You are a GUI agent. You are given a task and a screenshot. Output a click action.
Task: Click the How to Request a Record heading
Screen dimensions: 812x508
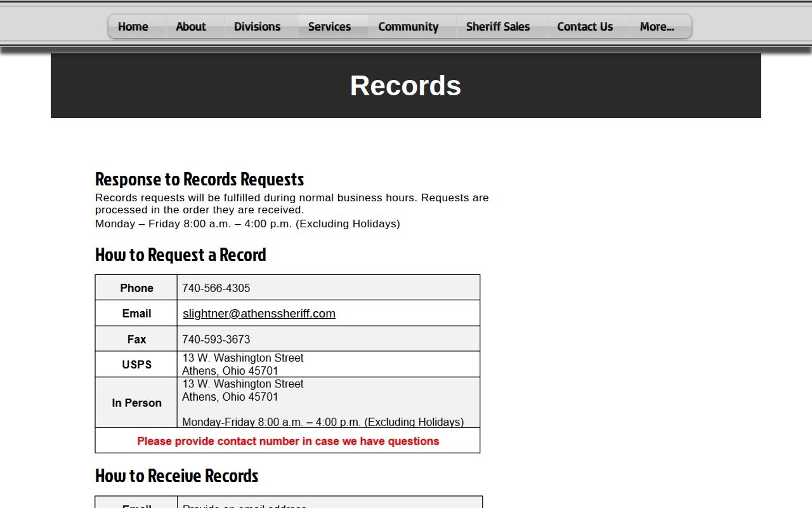181,255
